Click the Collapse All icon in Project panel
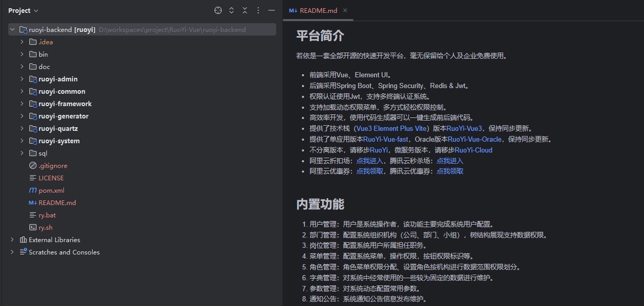This screenshot has height=306, width=644. 245,10
